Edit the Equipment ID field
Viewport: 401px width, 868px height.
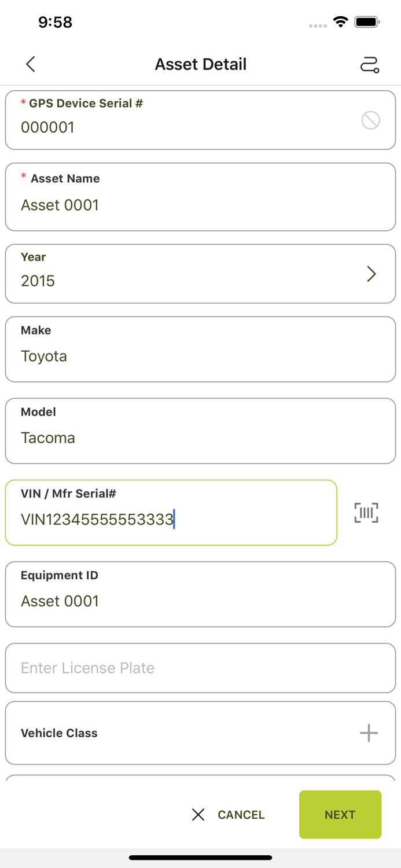pyautogui.click(x=200, y=601)
